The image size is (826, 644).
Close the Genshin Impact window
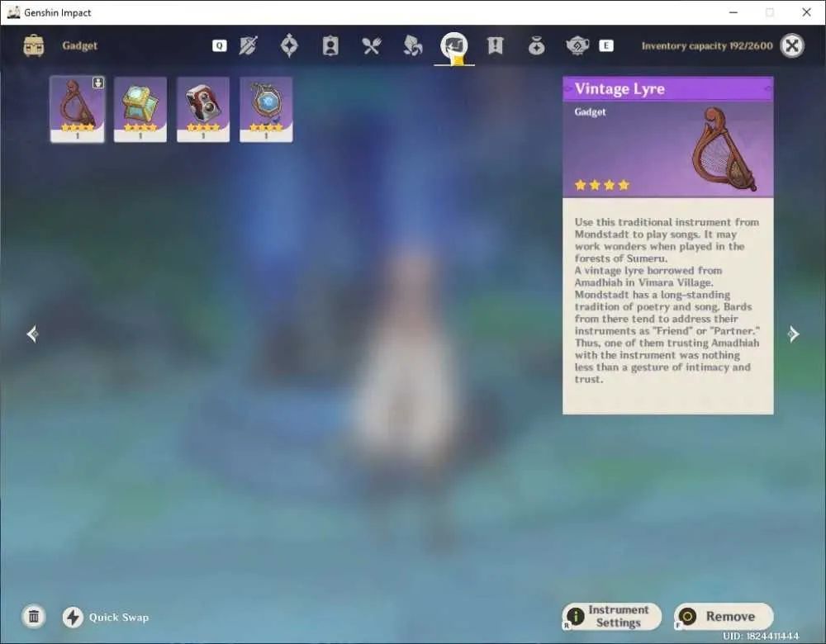[806, 12]
